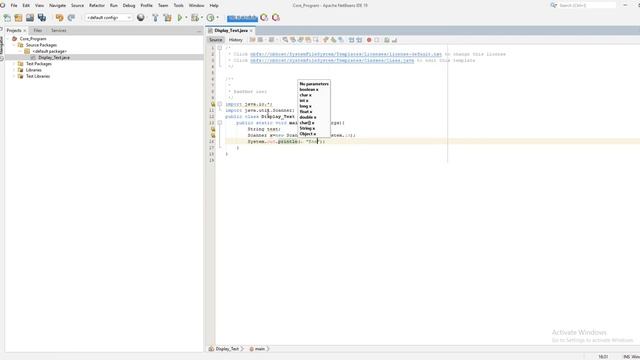Open the Tools menu

(178, 5)
